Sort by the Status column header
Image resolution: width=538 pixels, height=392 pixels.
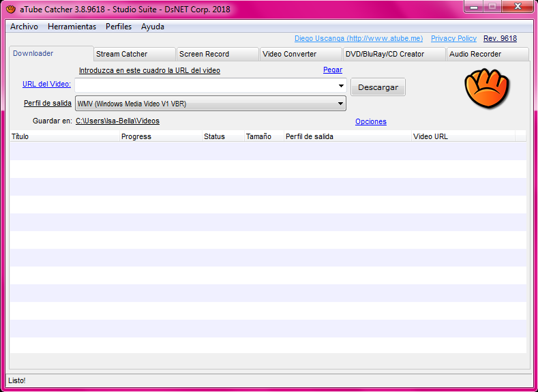[223, 136]
